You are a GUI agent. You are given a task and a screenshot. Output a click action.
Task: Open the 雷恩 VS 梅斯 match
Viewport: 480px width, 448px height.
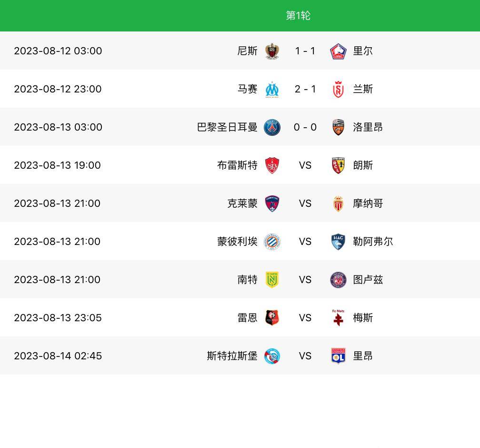305,318
